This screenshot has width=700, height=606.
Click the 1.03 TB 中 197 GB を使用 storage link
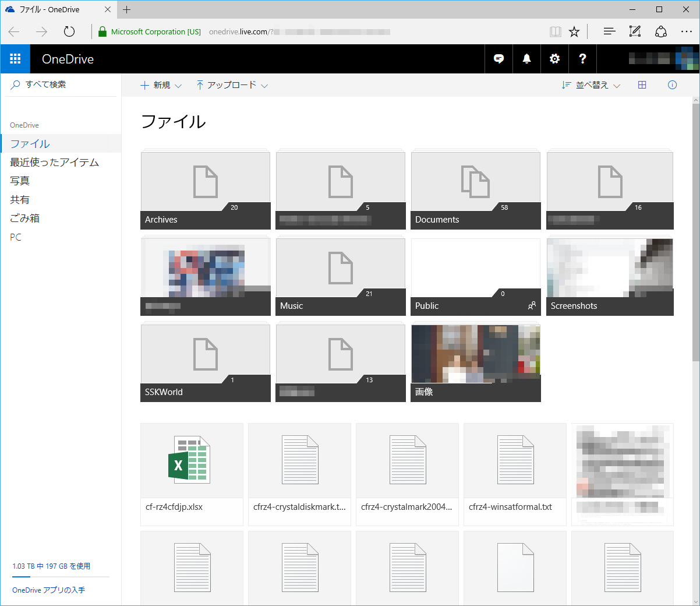(51, 566)
